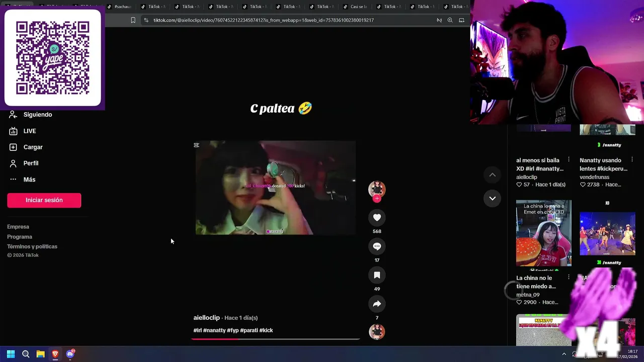This screenshot has width=644, height=362.
Task: Click the #kick hashtag
Action: (266, 330)
